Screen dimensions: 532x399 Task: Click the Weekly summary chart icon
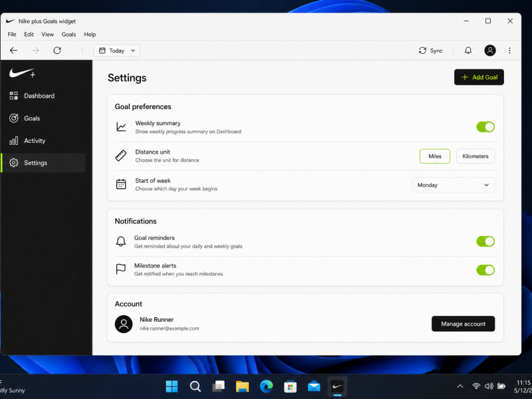tap(121, 127)
